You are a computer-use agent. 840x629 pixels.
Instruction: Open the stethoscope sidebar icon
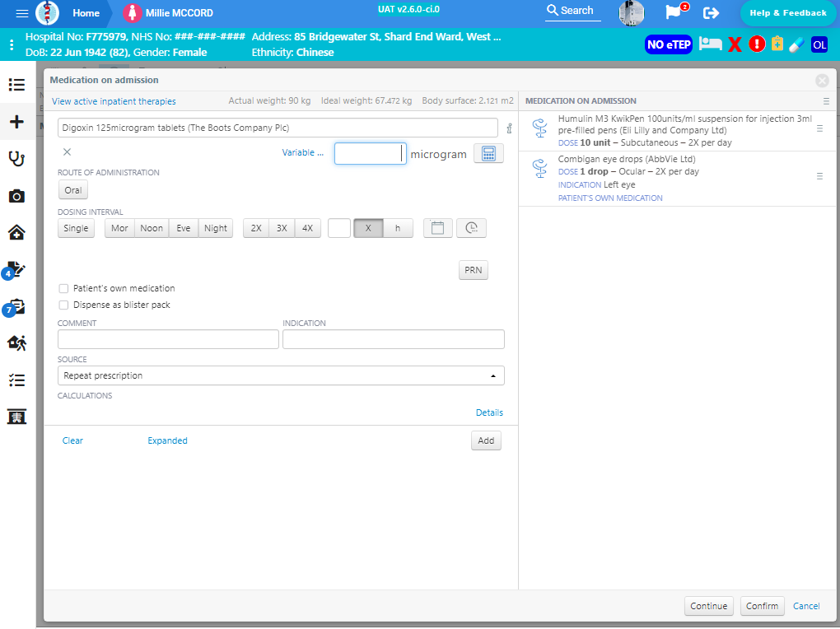[x=16, y=159]
